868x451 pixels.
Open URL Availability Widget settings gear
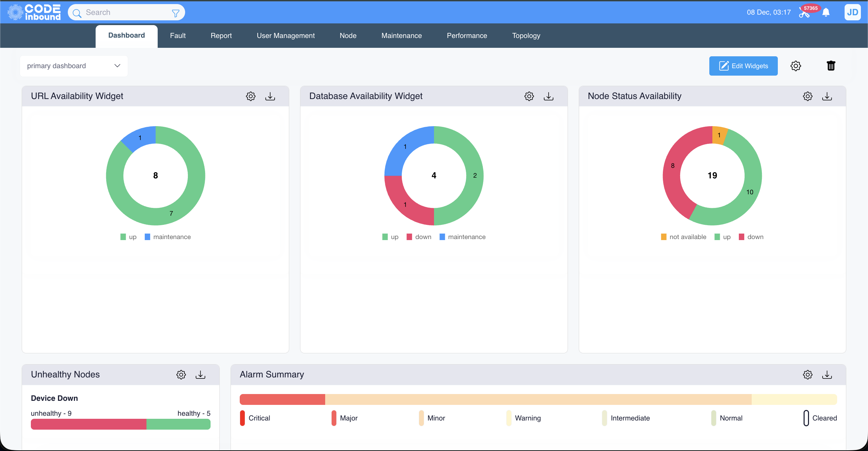(x=251, y=96)
